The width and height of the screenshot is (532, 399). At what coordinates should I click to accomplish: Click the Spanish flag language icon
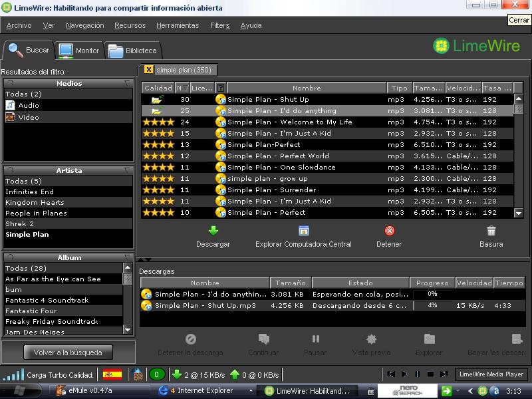112,374
